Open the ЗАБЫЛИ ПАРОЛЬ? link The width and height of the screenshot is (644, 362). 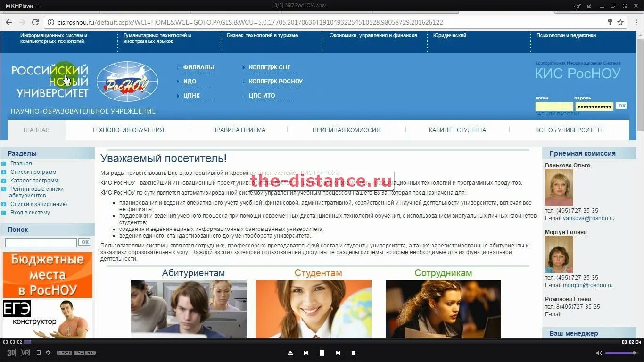pyautogui.click(x=558, y=113)
